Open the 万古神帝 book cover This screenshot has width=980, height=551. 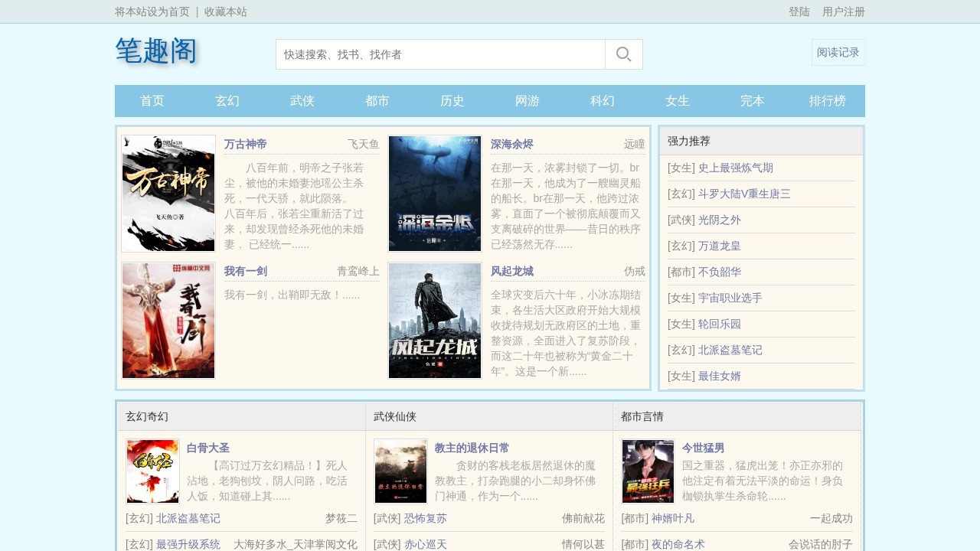(x=168, y=194)
